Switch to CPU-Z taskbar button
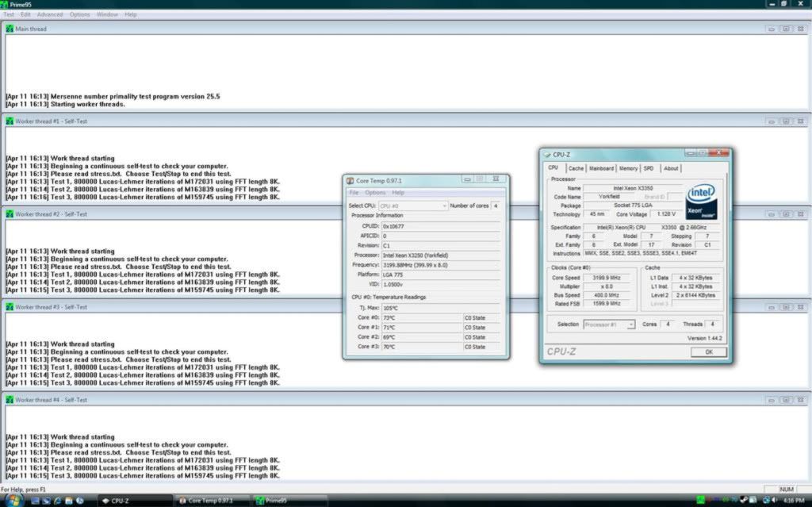The image size is (812, 507). click(x=135, y=501)
